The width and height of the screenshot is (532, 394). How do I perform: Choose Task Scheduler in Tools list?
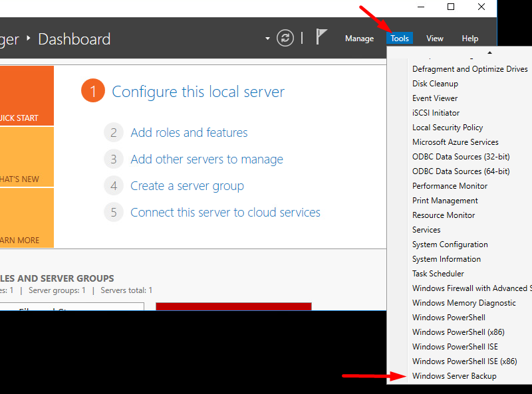(x=438, y=274)
